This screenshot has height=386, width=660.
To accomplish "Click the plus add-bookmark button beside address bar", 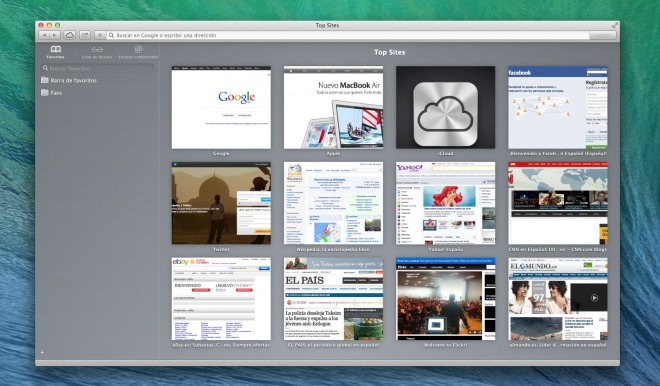I will coord(100,35).
